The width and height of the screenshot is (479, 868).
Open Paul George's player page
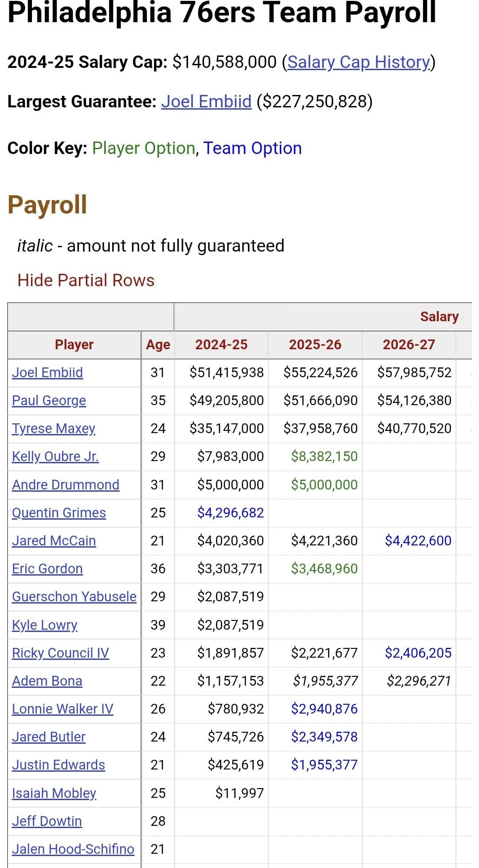pos(49,400)
